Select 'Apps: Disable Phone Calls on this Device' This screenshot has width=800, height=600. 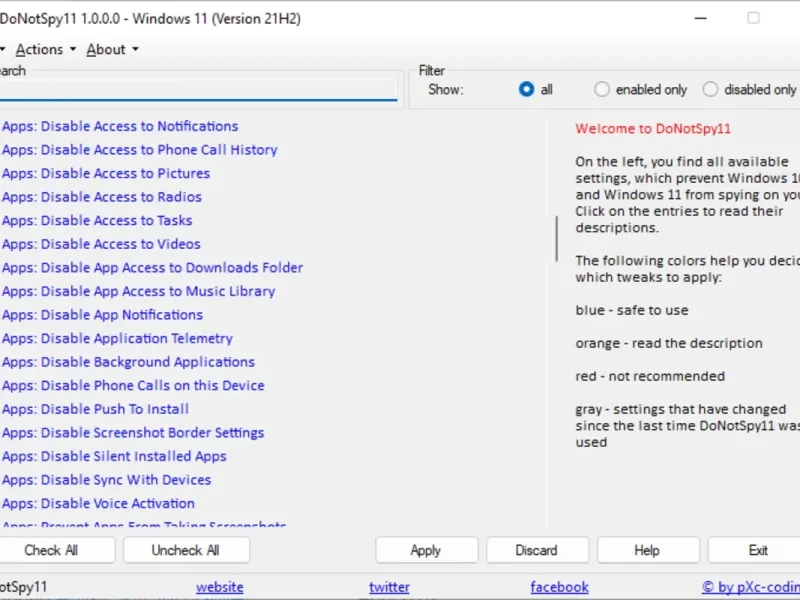(x=133, y=385)
